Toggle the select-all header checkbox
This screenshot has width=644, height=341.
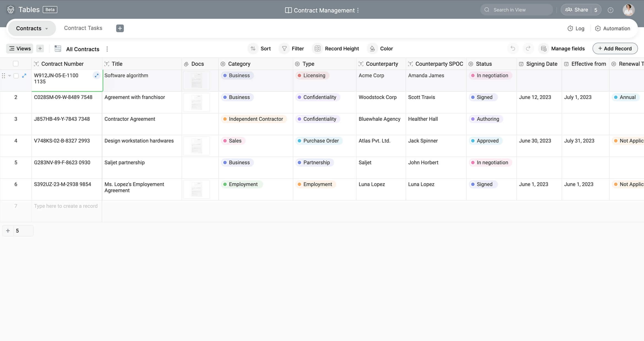pyautogui.click(x=16, y=64)
